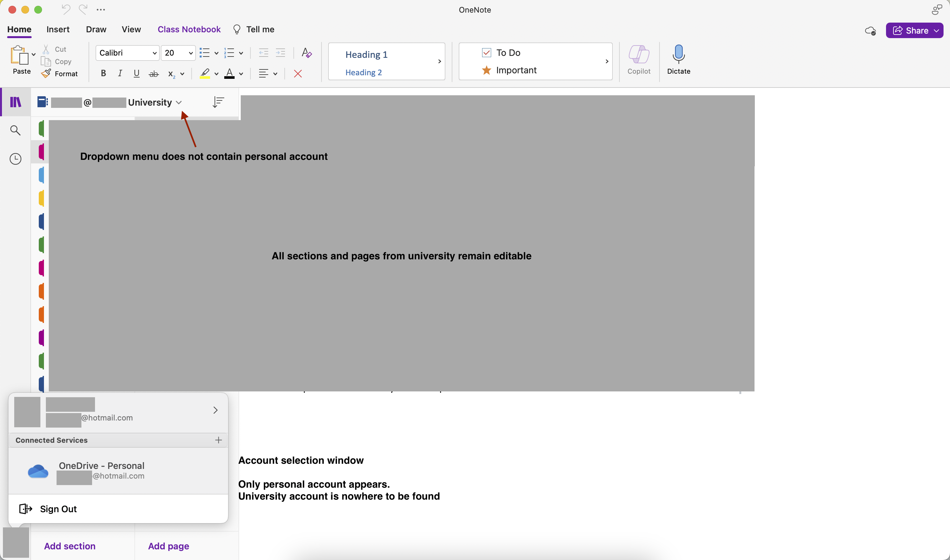Image resolution: width=950 pixels, height=560 pixels.
Task: Open search with the magnifier icon
Action: coord(16,130)
